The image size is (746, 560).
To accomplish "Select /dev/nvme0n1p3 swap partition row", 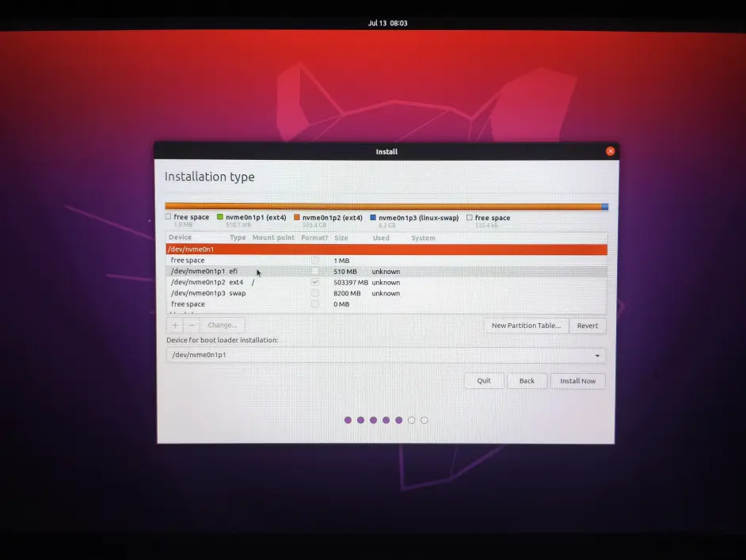I will point(386,293).
